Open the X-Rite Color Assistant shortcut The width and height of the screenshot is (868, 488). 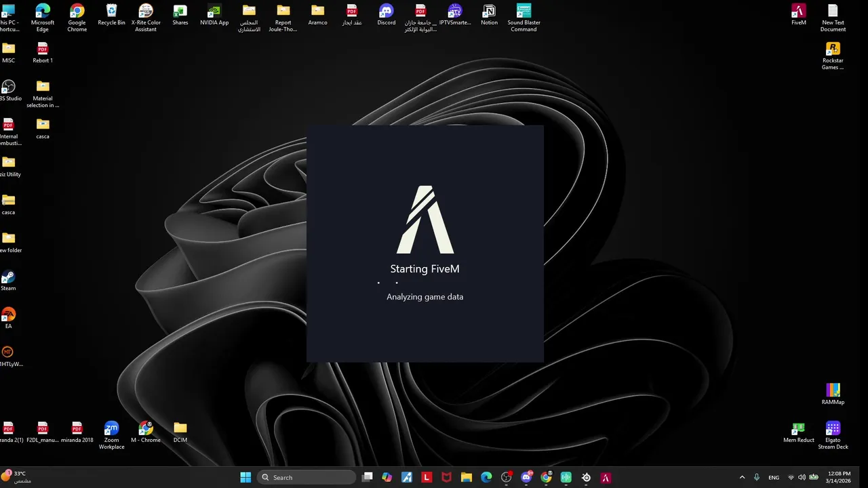pyautogui.click(x=146, y=18)
